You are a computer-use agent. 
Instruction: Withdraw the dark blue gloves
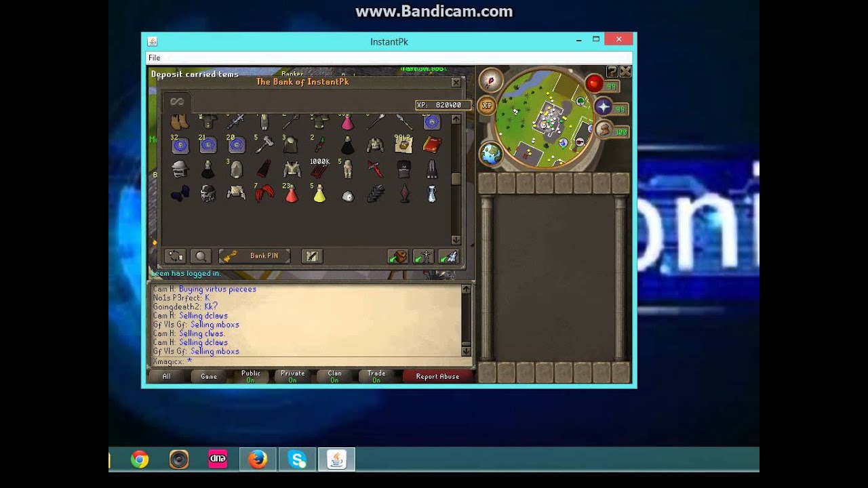(180, 195)
